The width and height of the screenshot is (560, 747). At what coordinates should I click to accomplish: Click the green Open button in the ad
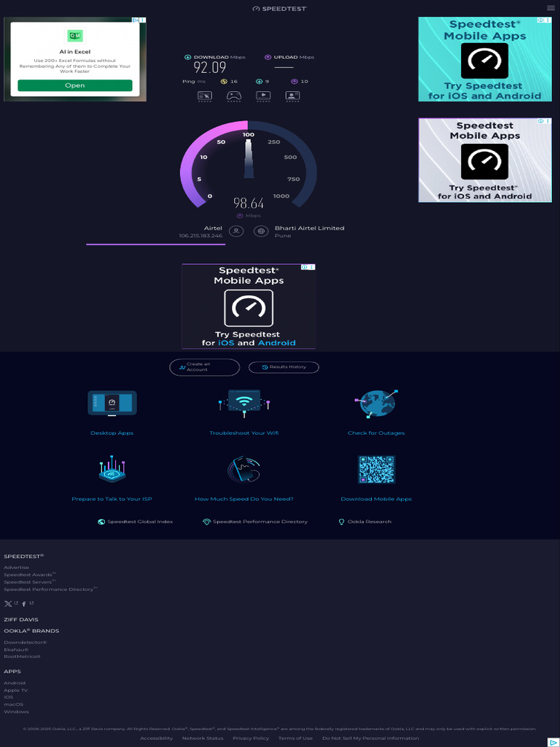pyautogui.click(x=75, y=86)
